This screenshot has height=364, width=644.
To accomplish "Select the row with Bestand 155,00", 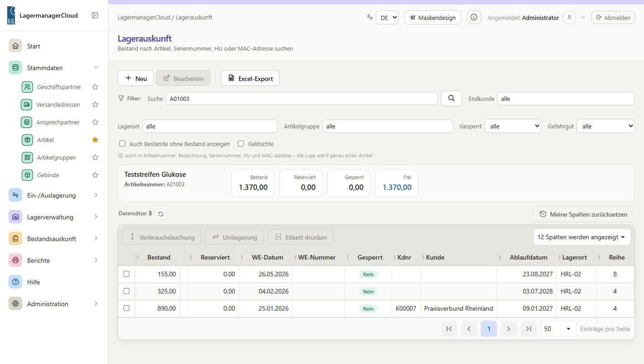I will coord(127,274).
